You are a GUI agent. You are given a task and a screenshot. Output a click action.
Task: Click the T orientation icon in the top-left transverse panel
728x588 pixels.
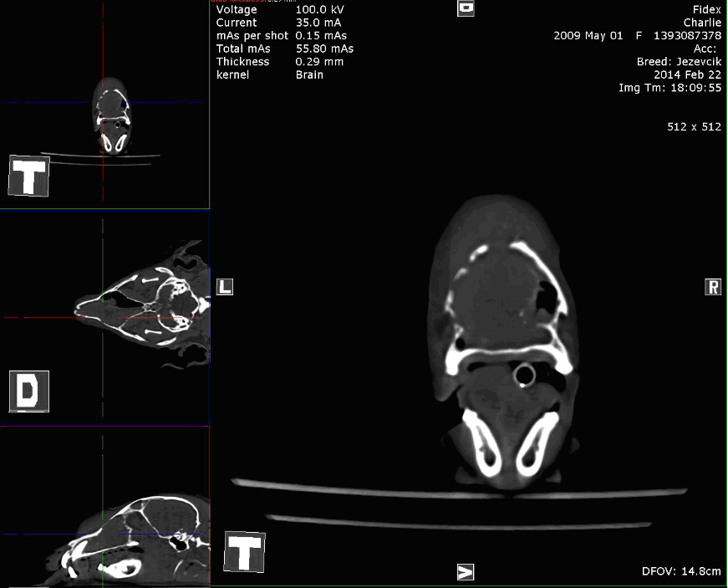tap(28, 176)
